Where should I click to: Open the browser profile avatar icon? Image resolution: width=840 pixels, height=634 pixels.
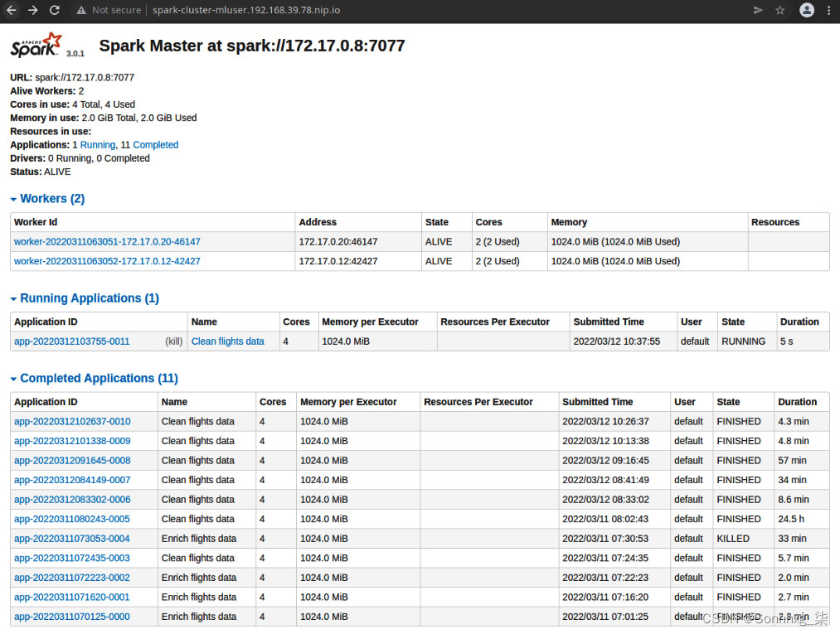pos(806,10)
